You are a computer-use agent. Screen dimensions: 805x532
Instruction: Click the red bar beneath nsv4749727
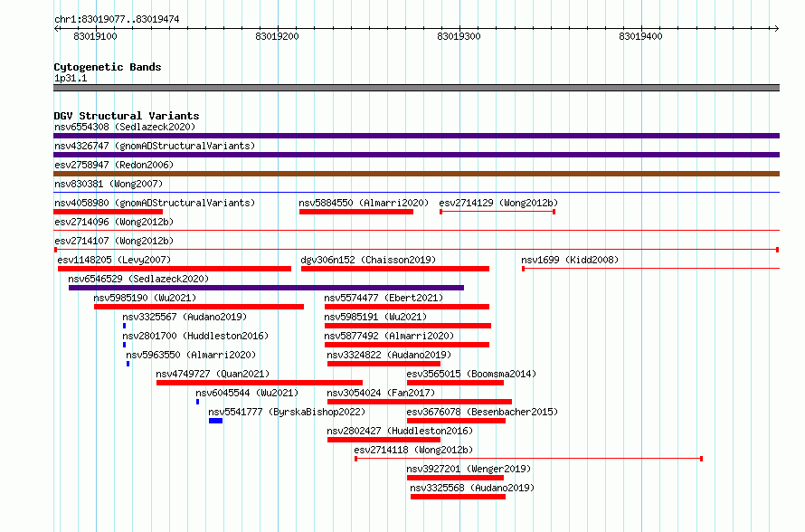pos(260,383)
